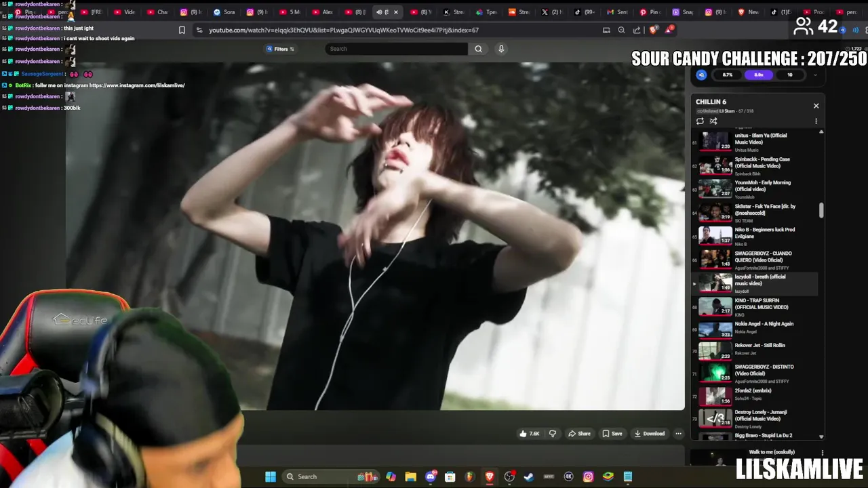Click the YouTube search input field

point(396,49)
